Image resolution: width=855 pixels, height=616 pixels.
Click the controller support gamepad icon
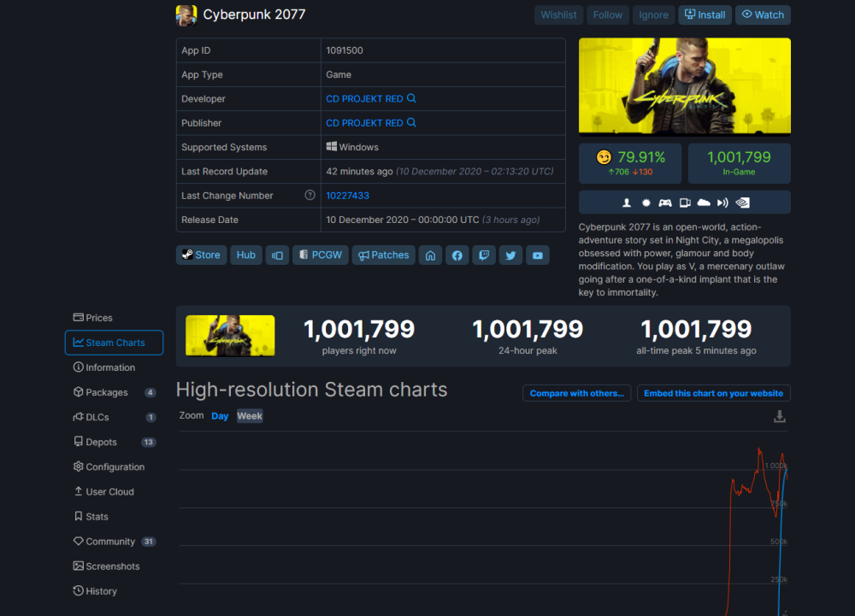click(x=665, y=202)
